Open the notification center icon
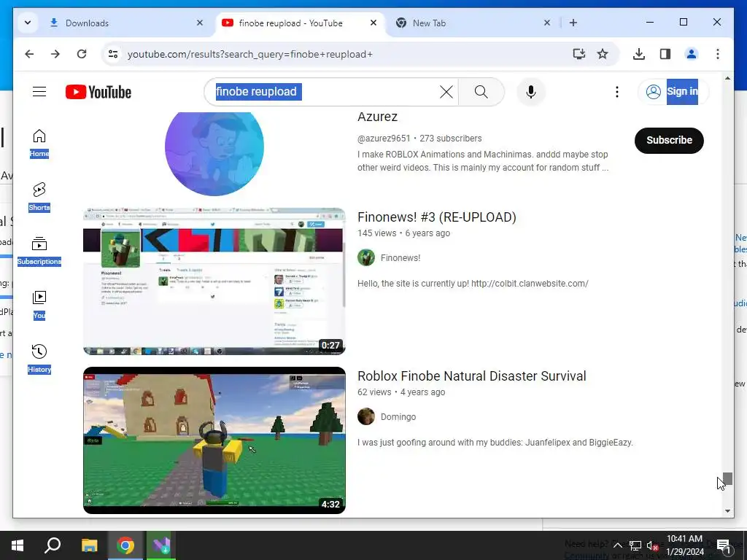 724,545
